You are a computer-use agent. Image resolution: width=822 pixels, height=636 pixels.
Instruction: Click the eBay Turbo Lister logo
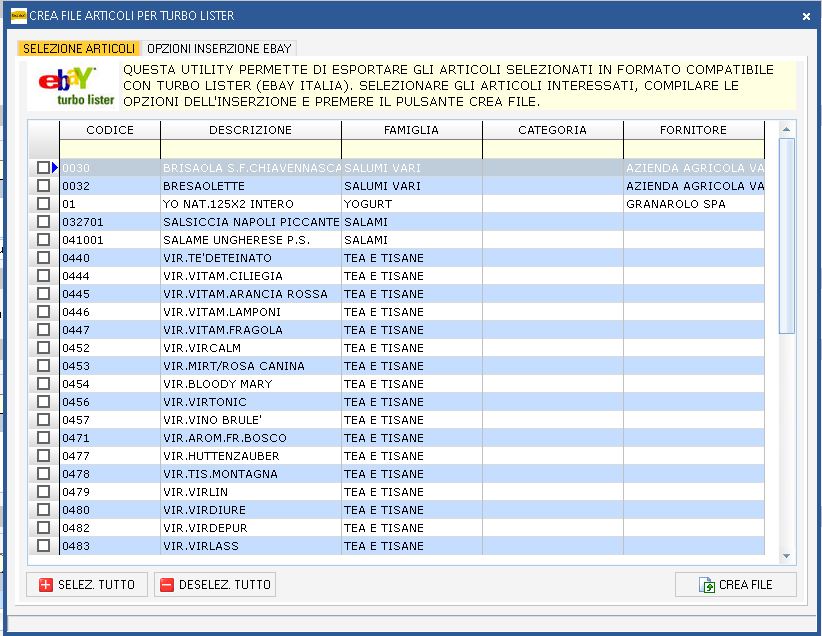tap(75, 85)
